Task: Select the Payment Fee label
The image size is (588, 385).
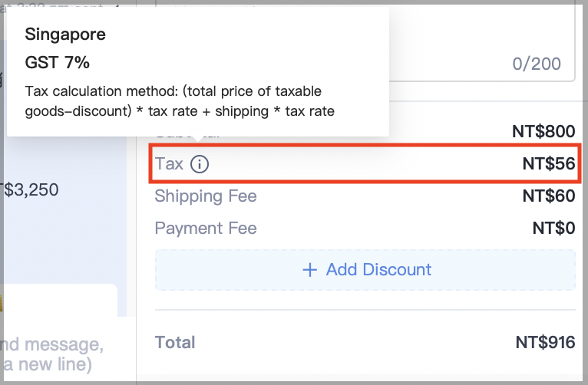Action: coord(206,229)
